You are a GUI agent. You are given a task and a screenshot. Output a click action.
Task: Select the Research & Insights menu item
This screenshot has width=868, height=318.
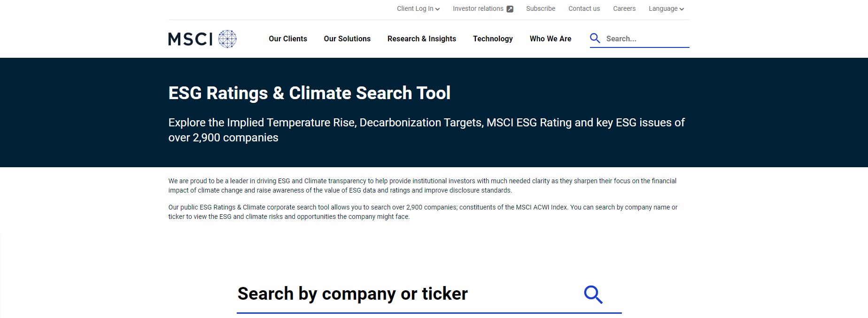point(421,39)
